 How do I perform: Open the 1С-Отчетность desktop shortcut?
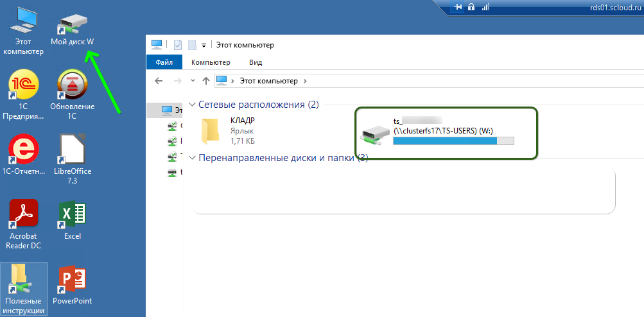23,155
